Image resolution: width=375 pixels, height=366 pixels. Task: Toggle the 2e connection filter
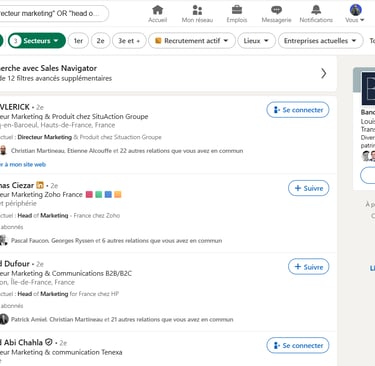100,41
